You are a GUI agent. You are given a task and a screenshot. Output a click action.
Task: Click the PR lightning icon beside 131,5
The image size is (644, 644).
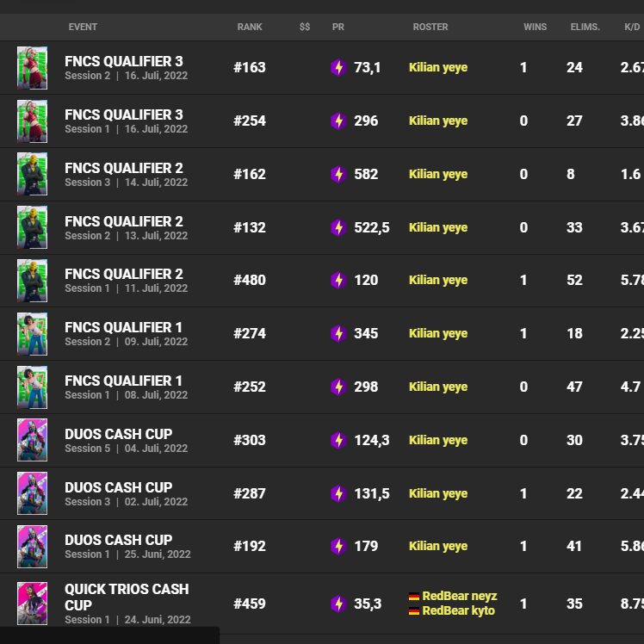tap(338, 493)
